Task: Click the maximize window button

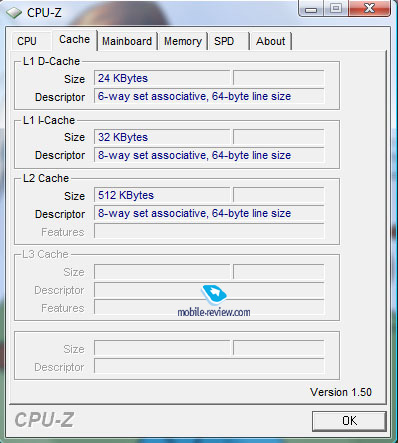Action: 336,8
